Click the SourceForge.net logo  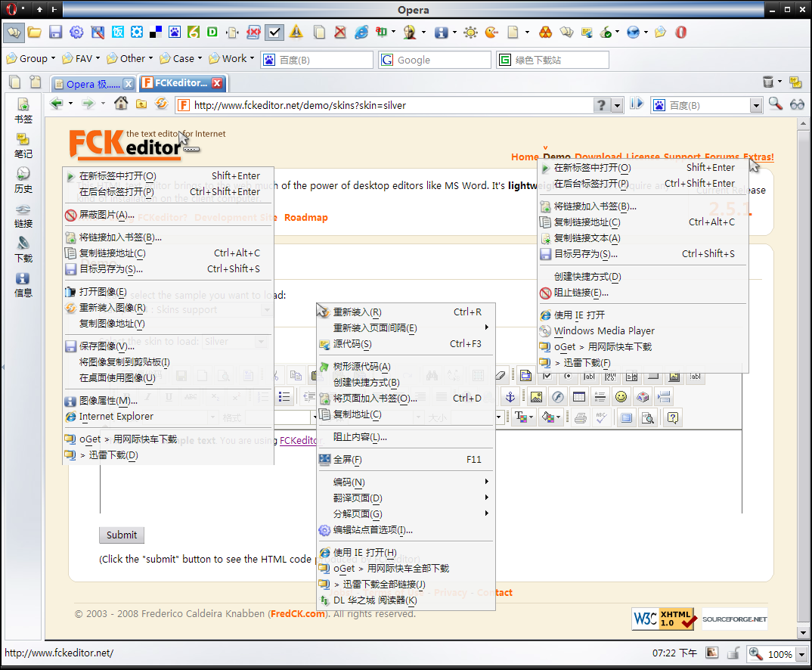734,619
